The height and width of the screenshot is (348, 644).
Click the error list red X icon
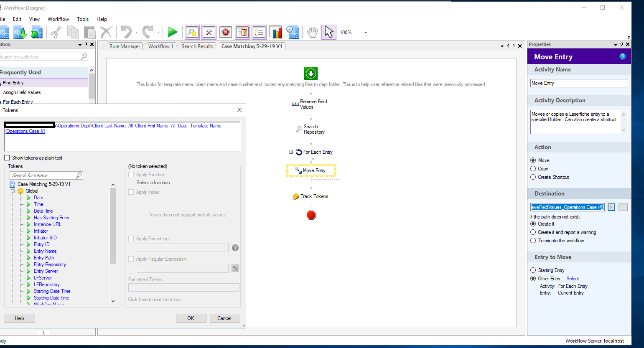pos(226,32)
